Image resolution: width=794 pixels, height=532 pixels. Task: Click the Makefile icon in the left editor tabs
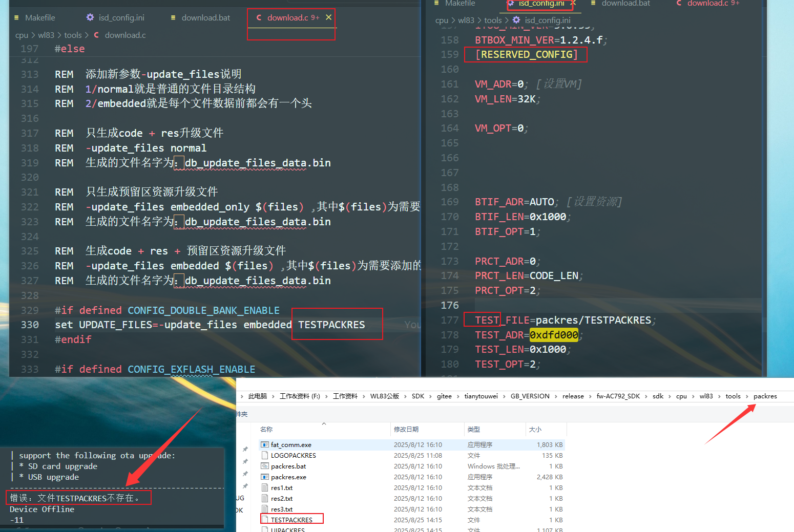16,17
